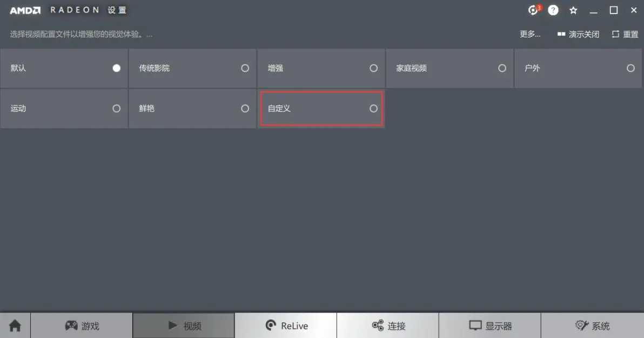
Task: Switch to the ReLive tab
Action: [x=286, y=326]
